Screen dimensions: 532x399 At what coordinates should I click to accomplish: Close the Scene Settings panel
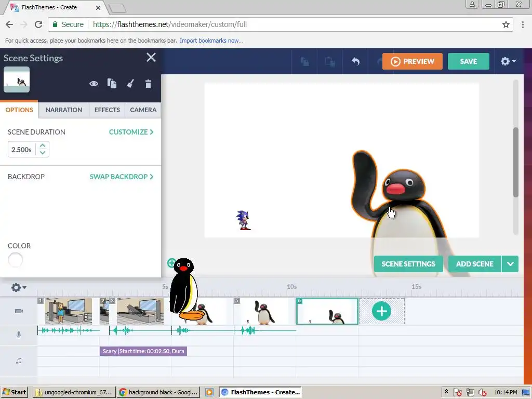pyautogui.click(x=151, y=57)
